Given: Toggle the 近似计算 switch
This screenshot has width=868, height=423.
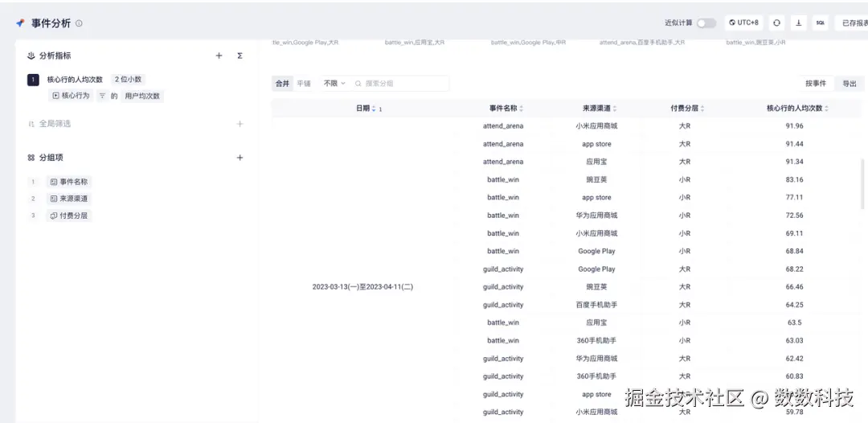Looking at the screenshot, I should (x=706, y=23).
